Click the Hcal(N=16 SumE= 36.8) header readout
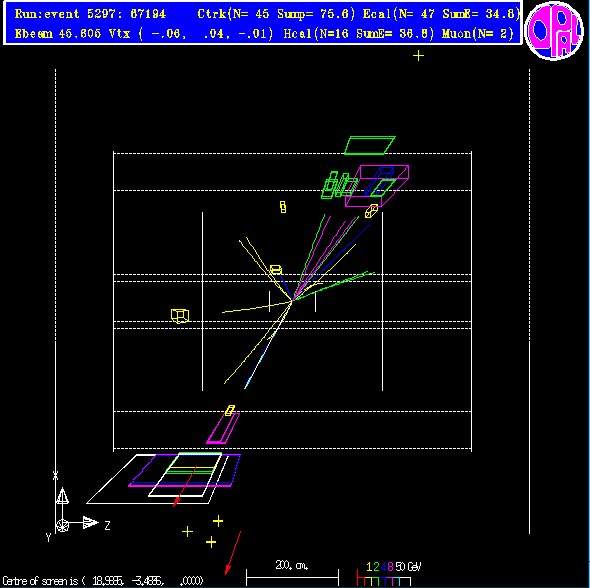590x588 pixels. pyautogui.click(x=359, y=34)
